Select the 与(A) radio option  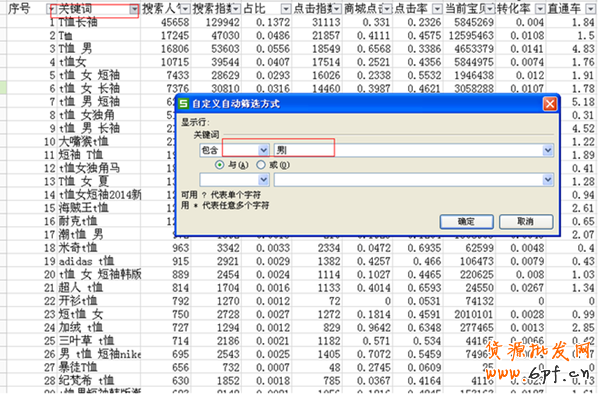point(220,165)
